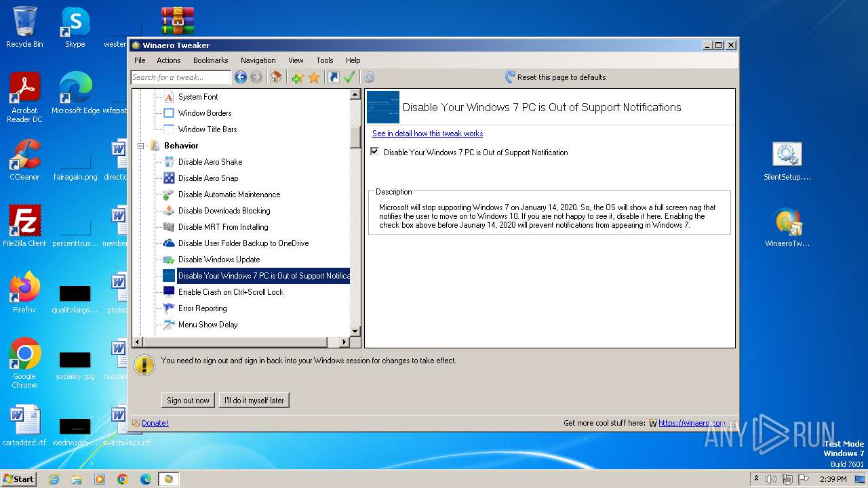Open WinaeroTweaker desktop icon
Image resolution: width=868 pixels, height=488 pixels.
pos(787,227)
